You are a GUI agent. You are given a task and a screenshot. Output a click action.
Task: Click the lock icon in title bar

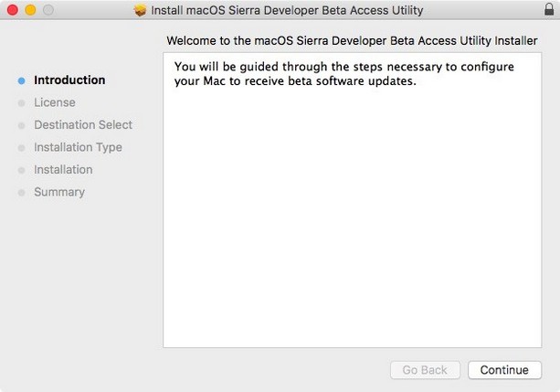549,9
